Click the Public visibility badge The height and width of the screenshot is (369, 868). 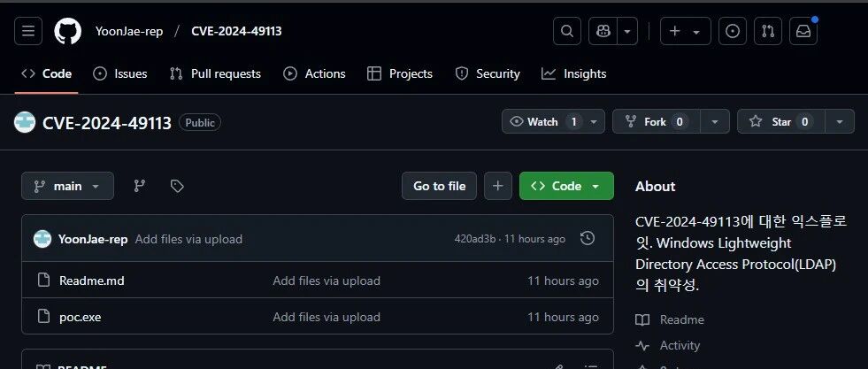[x=200, y=122]
